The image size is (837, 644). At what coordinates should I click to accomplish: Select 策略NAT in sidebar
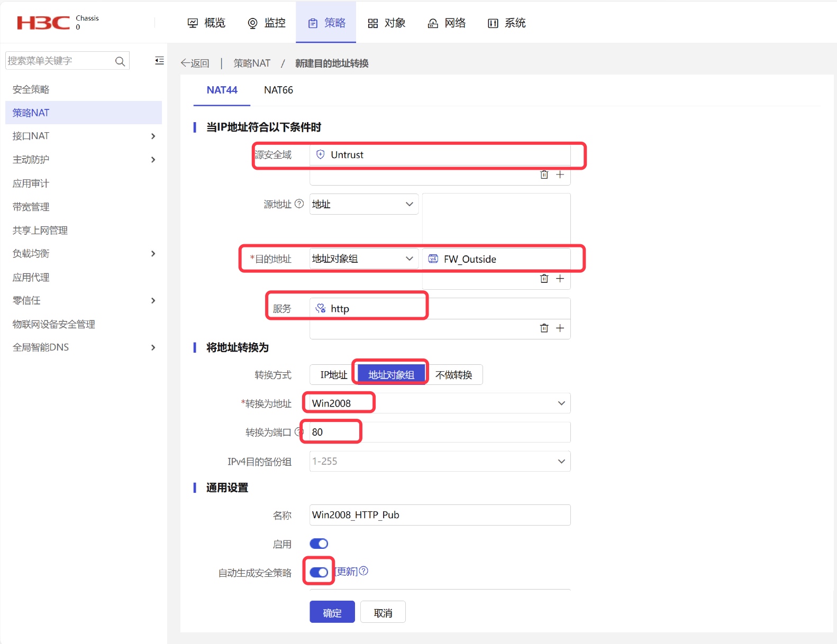pos(84,113)
